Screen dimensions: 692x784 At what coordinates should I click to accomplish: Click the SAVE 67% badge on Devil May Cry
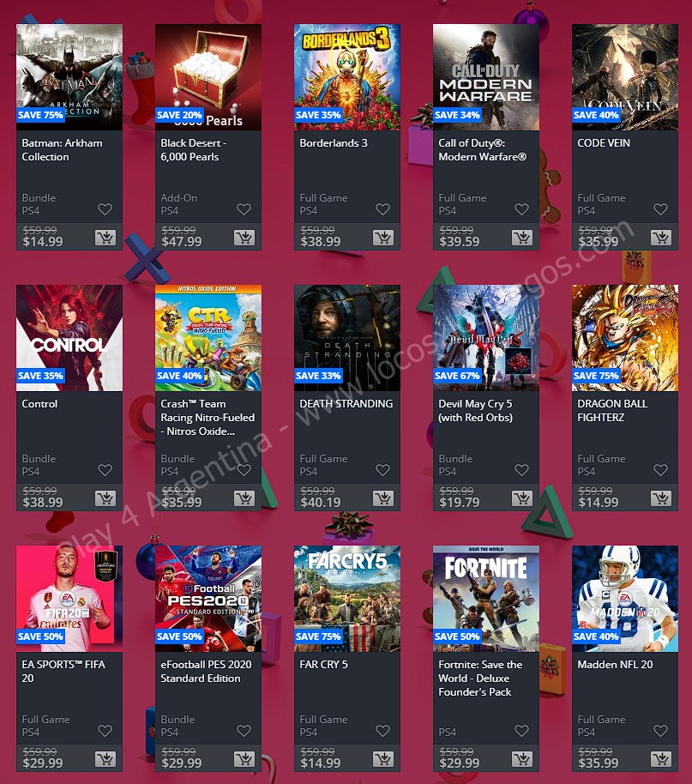click(457, 376)
